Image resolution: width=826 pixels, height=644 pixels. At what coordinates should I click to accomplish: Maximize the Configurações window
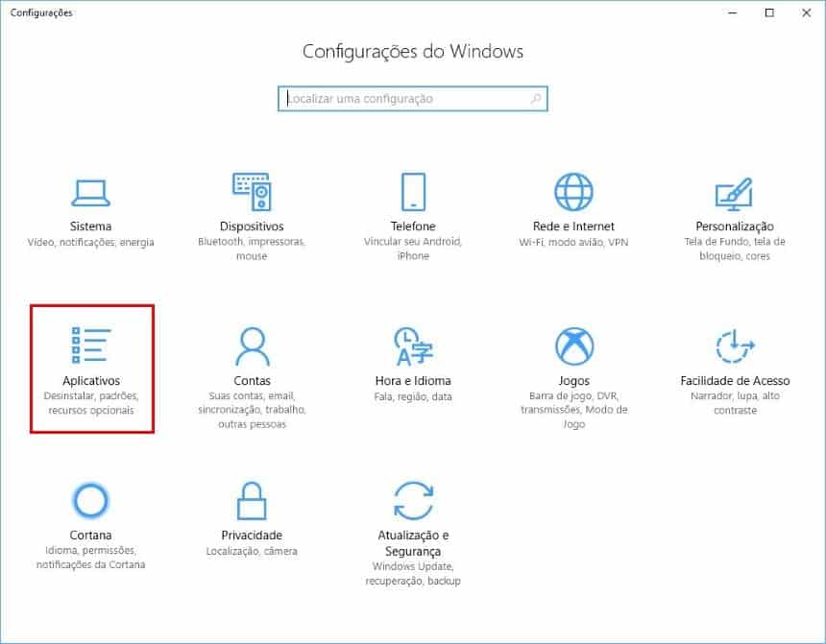tap(769, 13)
